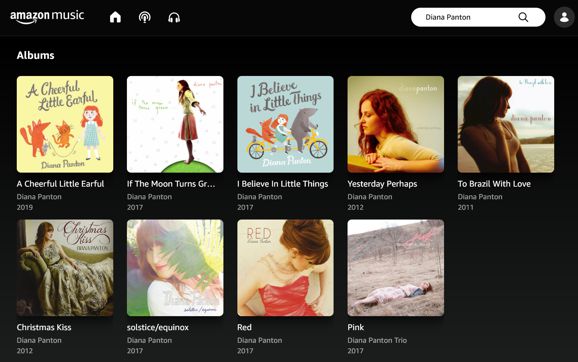Select artist Diana Panton under A Cheerful Little Earful

[39, 197]
